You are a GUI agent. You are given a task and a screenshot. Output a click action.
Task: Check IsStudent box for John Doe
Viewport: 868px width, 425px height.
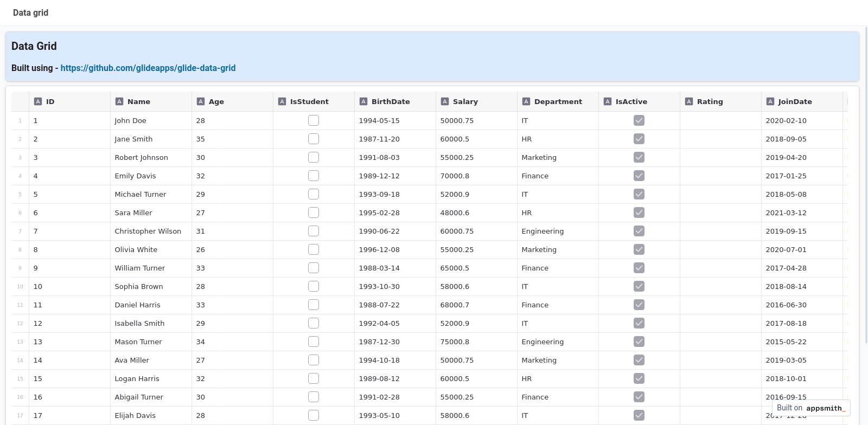click(x=314, y=120)
